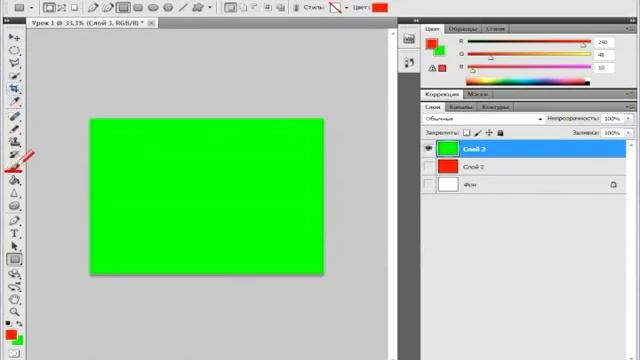Toggle lock all padlock
The image size is (640, 360).
[x=500, y=133]
